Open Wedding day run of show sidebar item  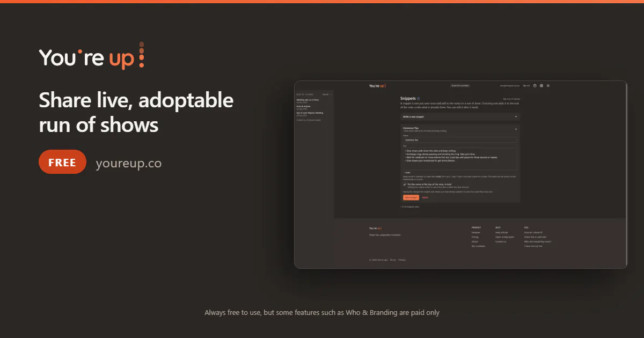[308, 100]
